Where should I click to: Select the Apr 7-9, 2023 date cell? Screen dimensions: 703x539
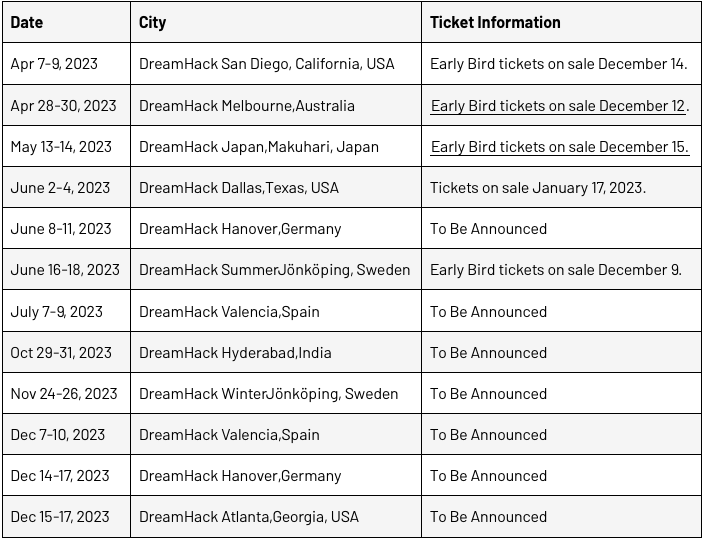[66, 64]
